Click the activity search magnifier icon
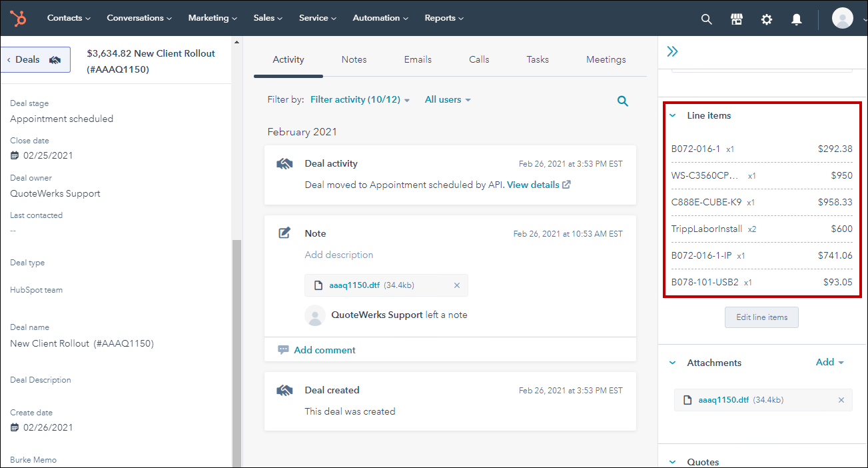 tap(623, 101)
